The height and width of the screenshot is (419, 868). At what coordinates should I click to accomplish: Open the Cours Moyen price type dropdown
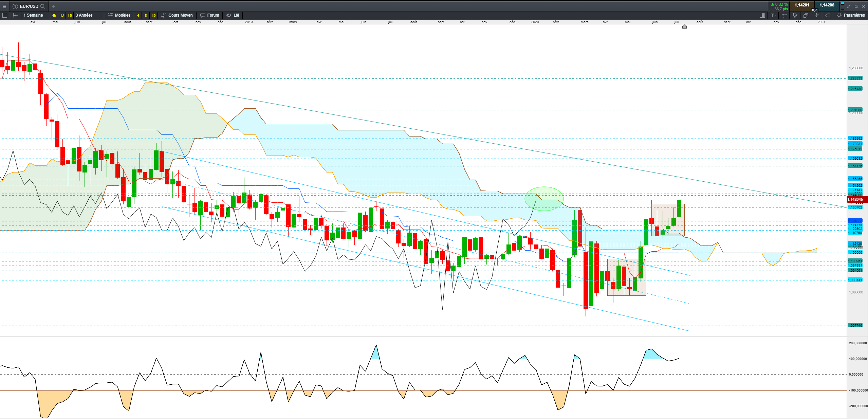point(177,15)
